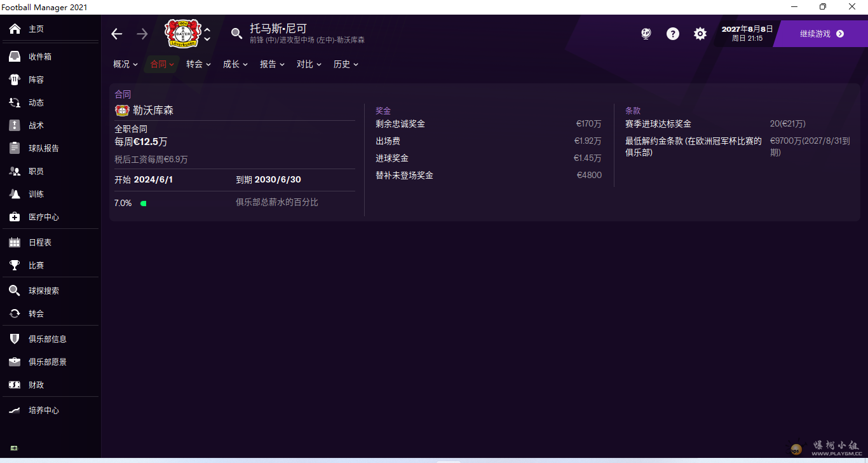Image resolution: width=868 pixels, height=463 pixels.
Task: Go to Scouting (球探搜索) in sidebar
Action: (x=43, y=291)
